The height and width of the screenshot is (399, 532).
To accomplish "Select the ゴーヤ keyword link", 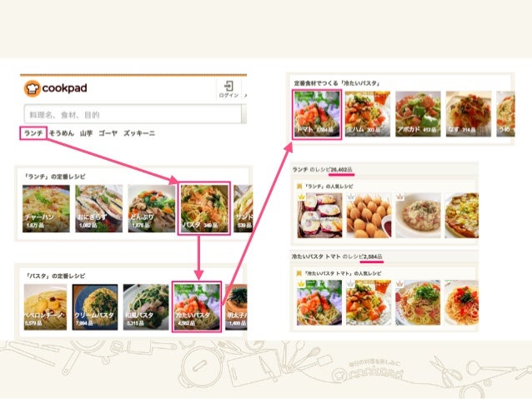I will point(108,133).
